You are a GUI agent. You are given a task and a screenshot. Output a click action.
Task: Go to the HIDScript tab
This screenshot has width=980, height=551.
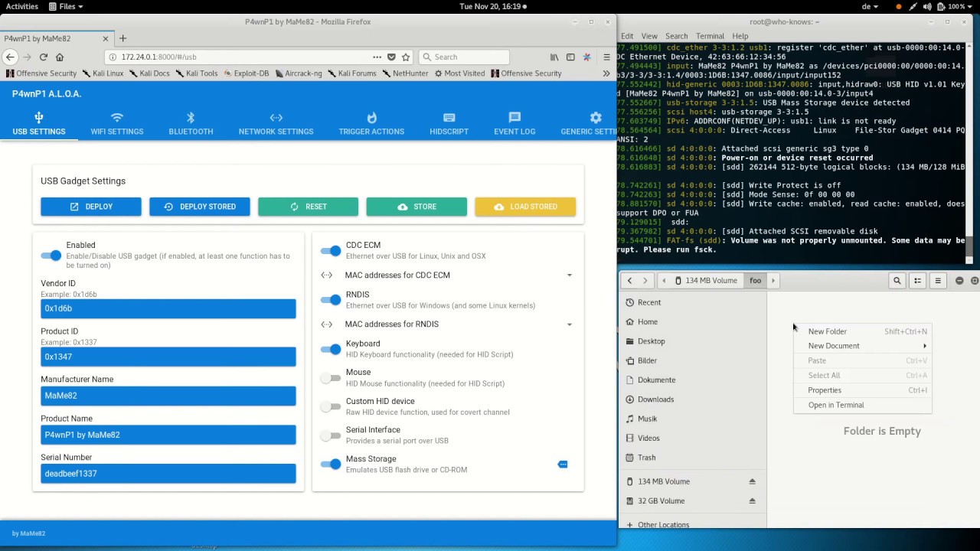[449, 124]
